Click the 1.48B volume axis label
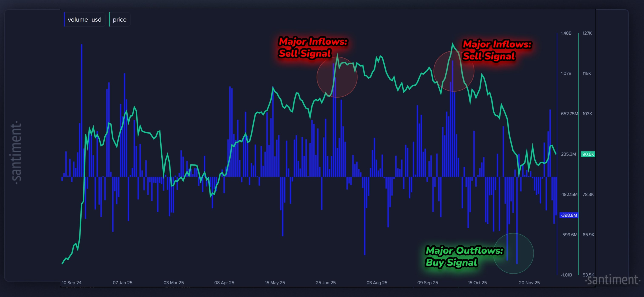 (x=566, y=33)
